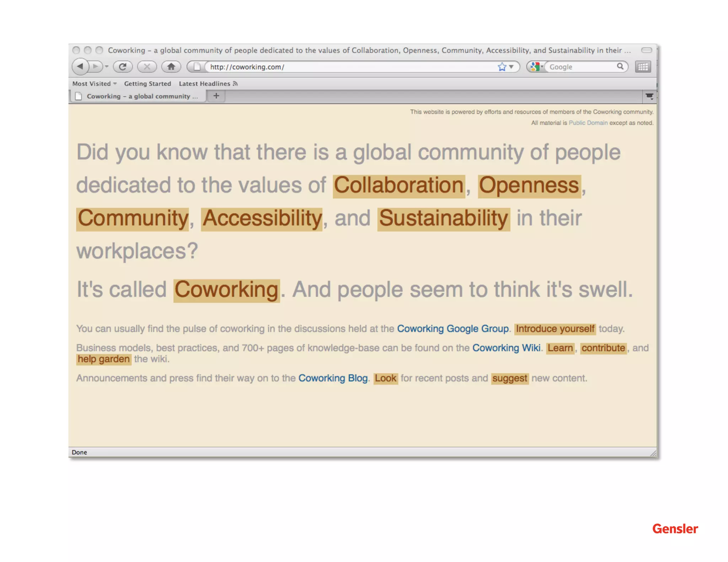Reload the page with the refresh icon
The height and width of the screenshot is (562, 728).
(123, 66)
